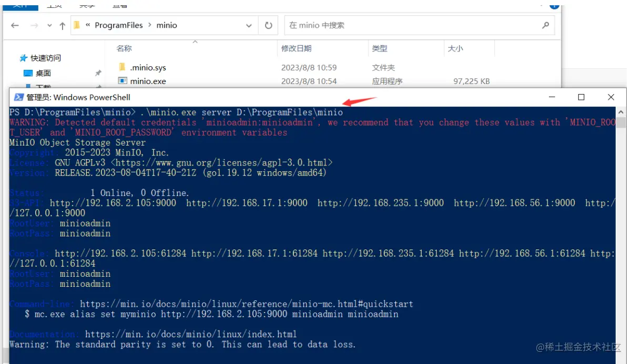Click the date 2023/8/8 10:59

click(x=309, y=68)
